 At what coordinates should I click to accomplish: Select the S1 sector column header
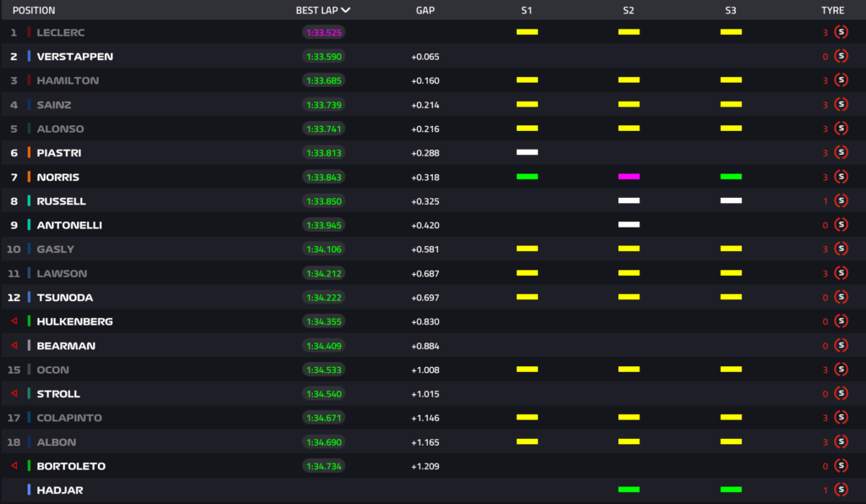coord(527,11)
